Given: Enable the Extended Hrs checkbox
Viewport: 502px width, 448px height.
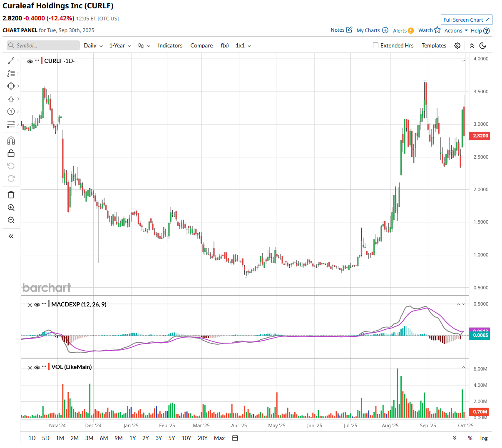Looking at the screenshot, I should pyautogui.click(x=376, y=45).
